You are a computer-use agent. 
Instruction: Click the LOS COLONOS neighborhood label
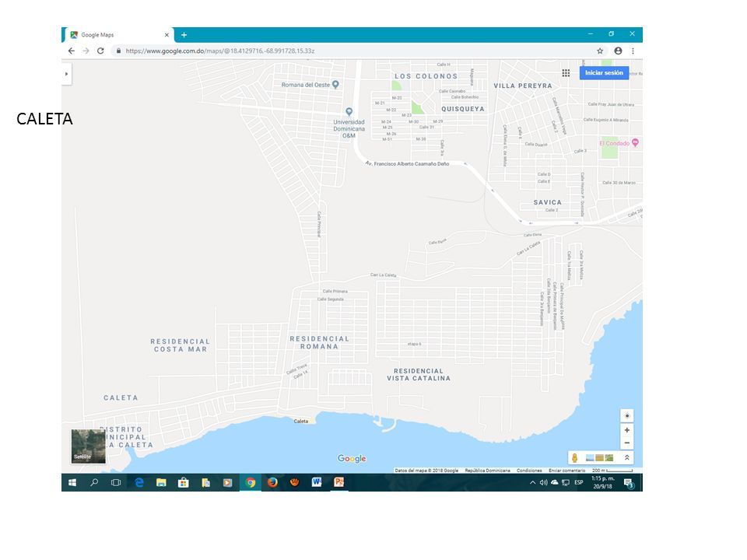point(426,76)
